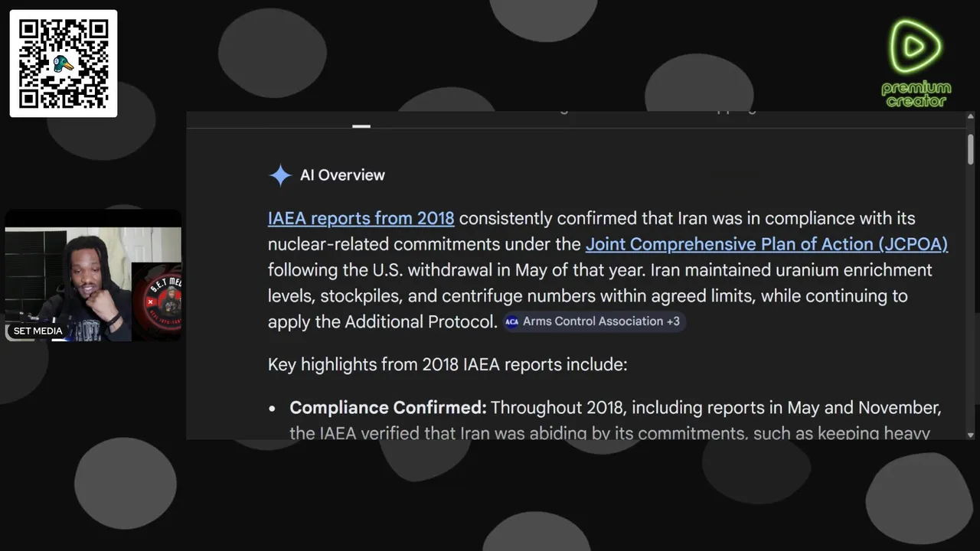
Task: Click the red icon on the S.E.T Media badge
Action: (x=151, y=302)
